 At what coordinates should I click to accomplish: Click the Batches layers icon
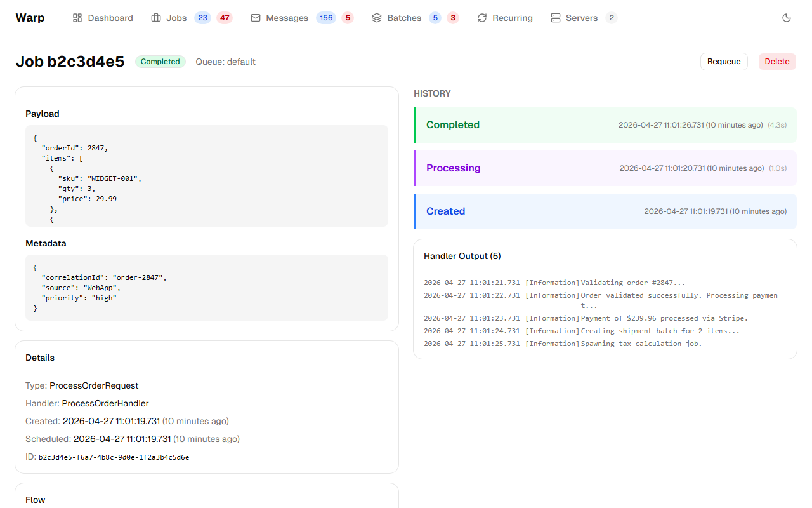[377, 18]
